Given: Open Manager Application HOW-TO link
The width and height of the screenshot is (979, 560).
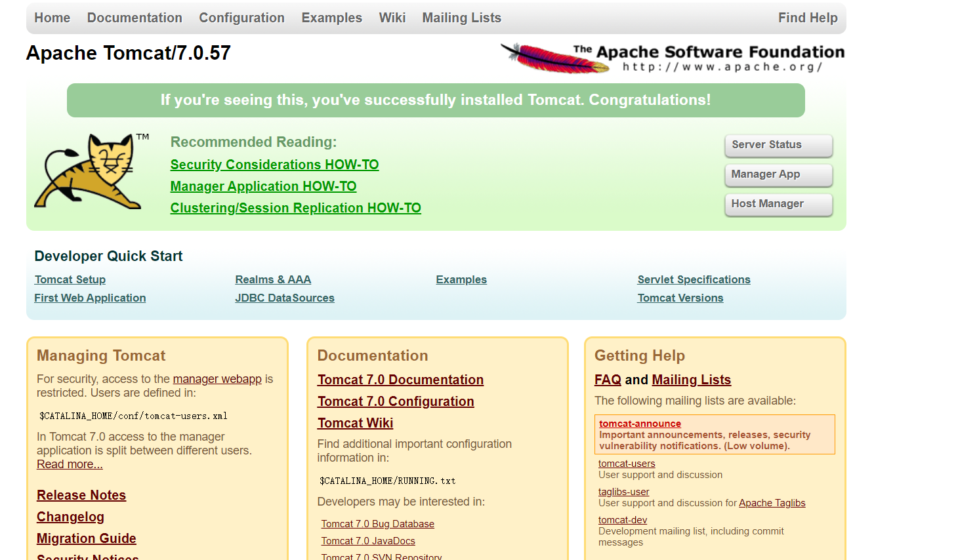Looking at the screenshot, I should pyautogui.click(x=264, y=186).
